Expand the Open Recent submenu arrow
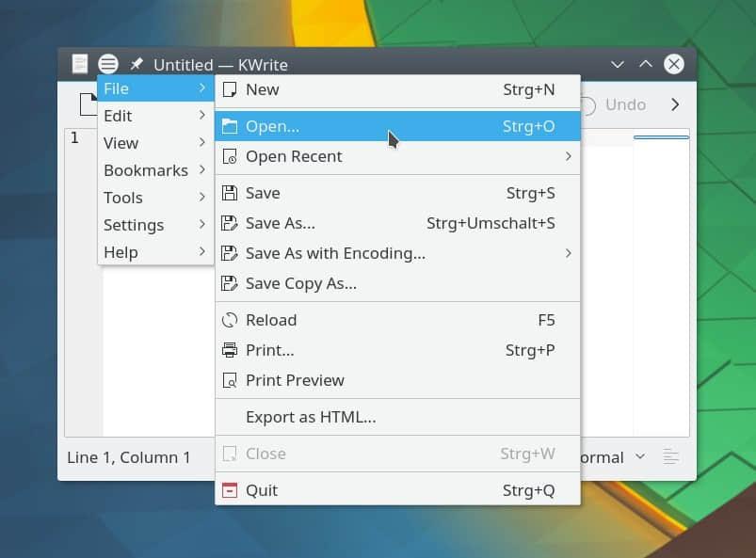This screenshot has width=756, height=558. tap(568, 156)
